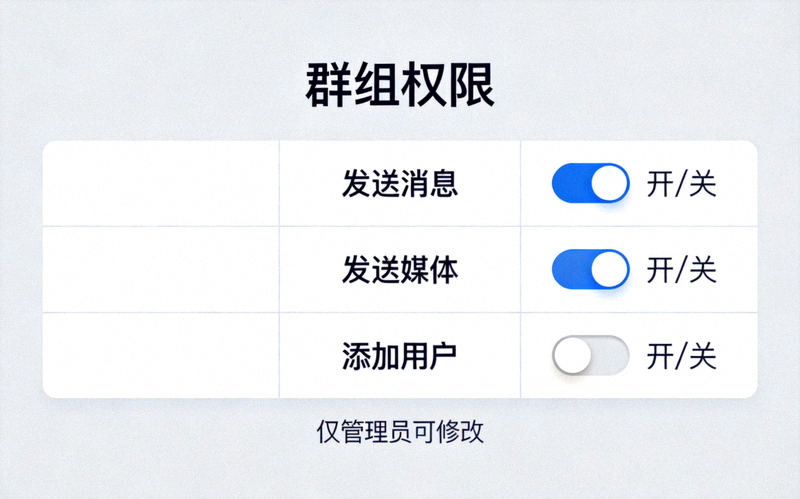Enable the 添加用户 toggle switch
Image resolution: width=800 pixels, height=499 pixels.
[590, 355]
